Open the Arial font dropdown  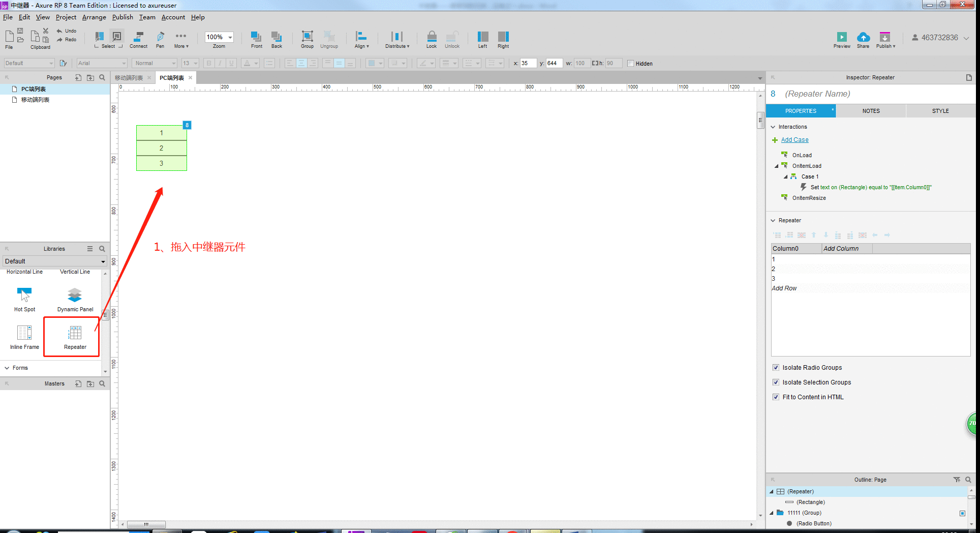tap(102, 63)
